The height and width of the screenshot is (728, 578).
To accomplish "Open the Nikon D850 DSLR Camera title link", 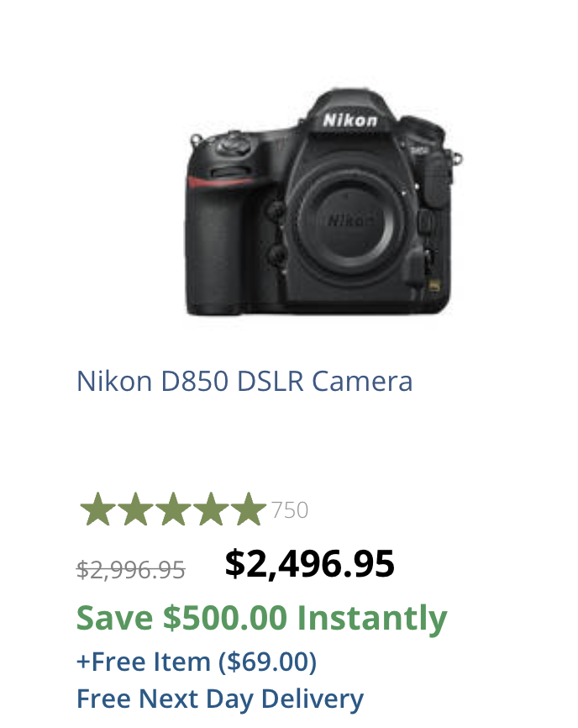I will (244, 381).
